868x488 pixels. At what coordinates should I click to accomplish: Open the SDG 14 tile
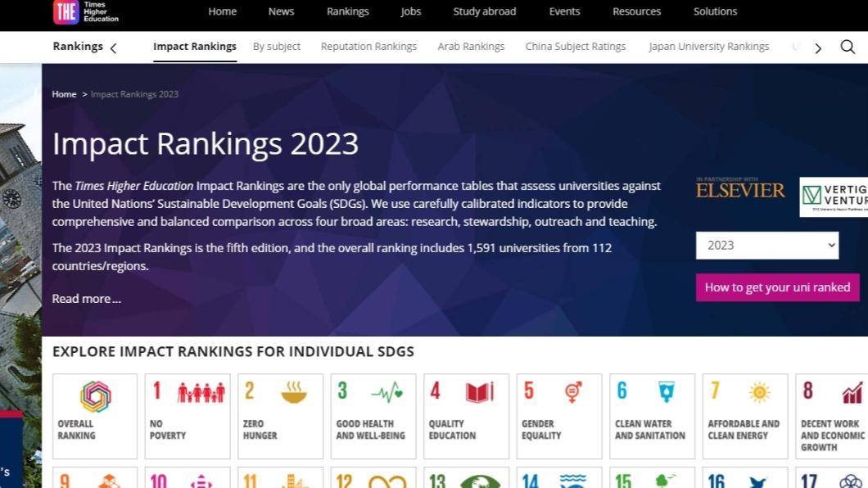point(559,477)
